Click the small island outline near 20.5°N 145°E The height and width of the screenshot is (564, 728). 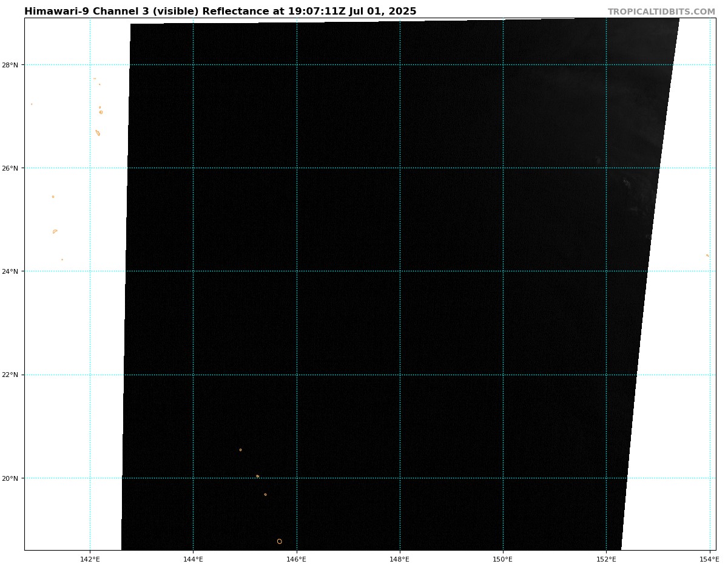coord(240,450)
